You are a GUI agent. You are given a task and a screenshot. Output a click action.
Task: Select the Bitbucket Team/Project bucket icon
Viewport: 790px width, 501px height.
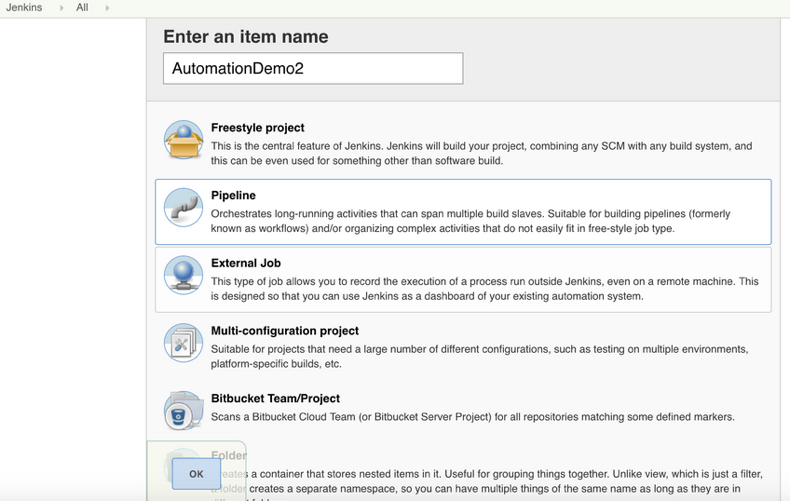click(183, 411)
